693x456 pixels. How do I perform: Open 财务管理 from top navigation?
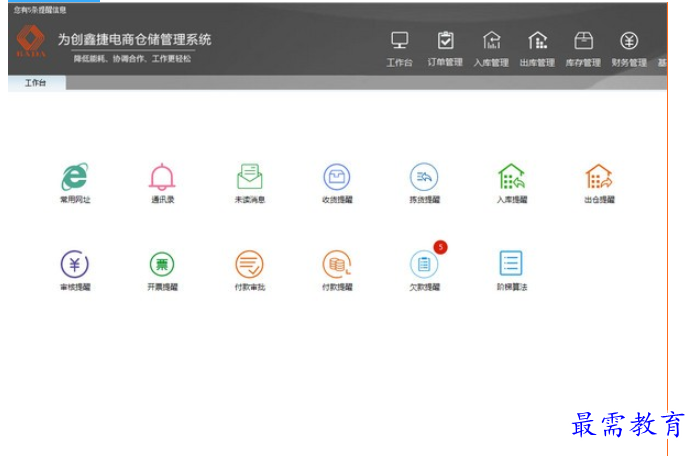629,48
